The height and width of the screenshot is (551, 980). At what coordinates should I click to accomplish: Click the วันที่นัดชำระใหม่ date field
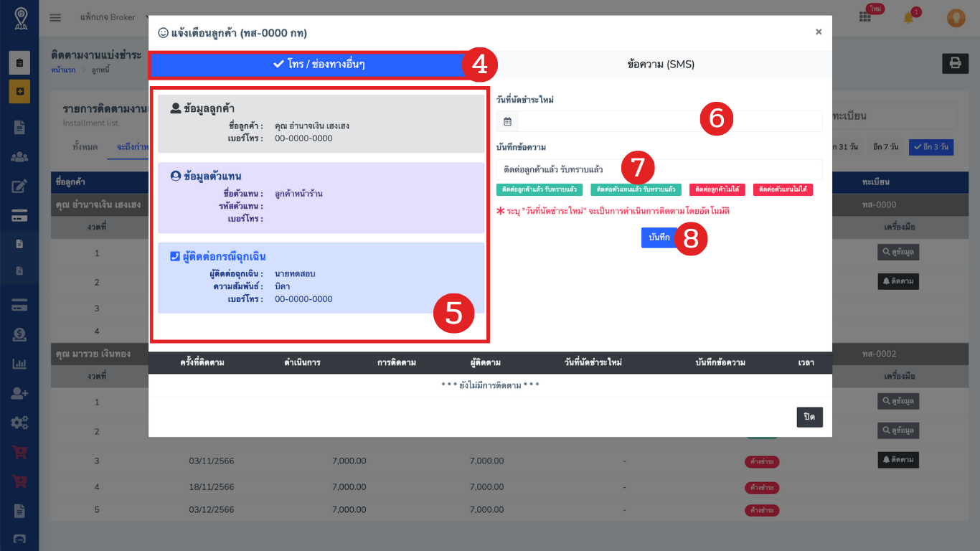670,121
